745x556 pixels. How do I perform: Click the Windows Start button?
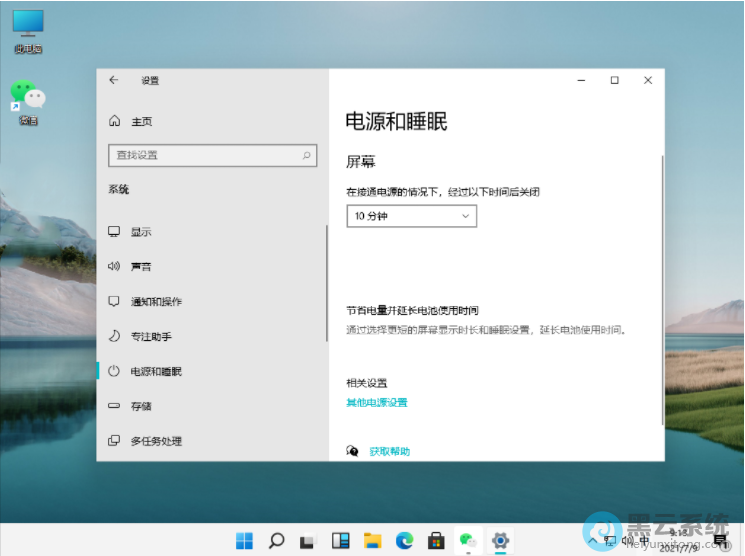244,541
